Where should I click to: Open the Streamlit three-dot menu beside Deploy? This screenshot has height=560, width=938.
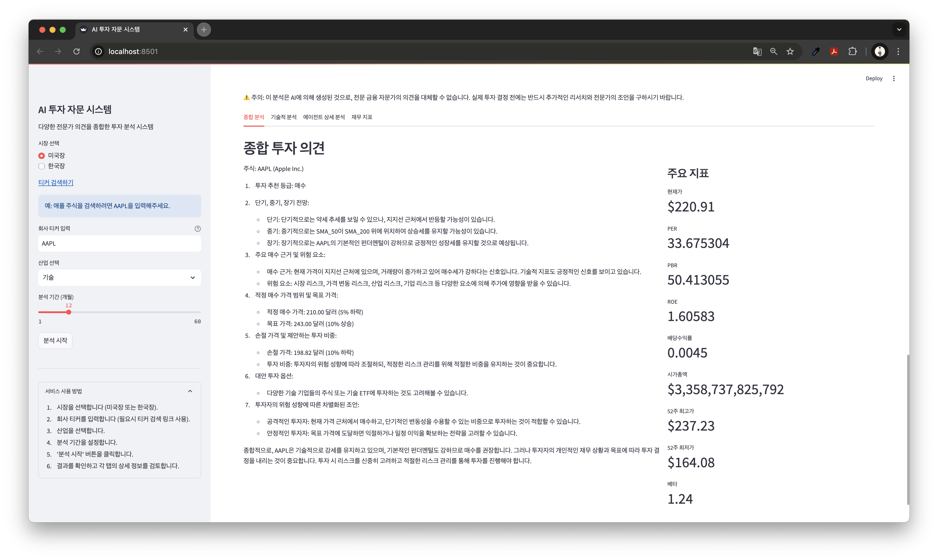[893, 78]
